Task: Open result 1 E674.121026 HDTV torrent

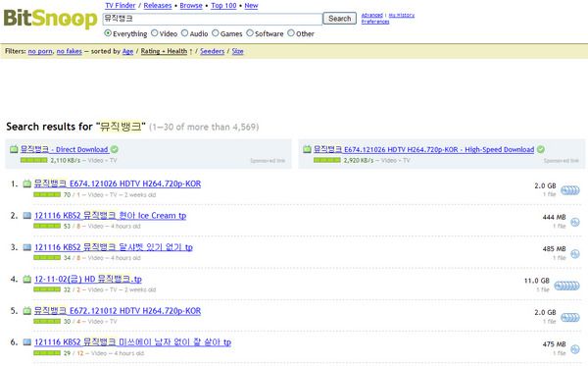Action: (x=118, y=183)
